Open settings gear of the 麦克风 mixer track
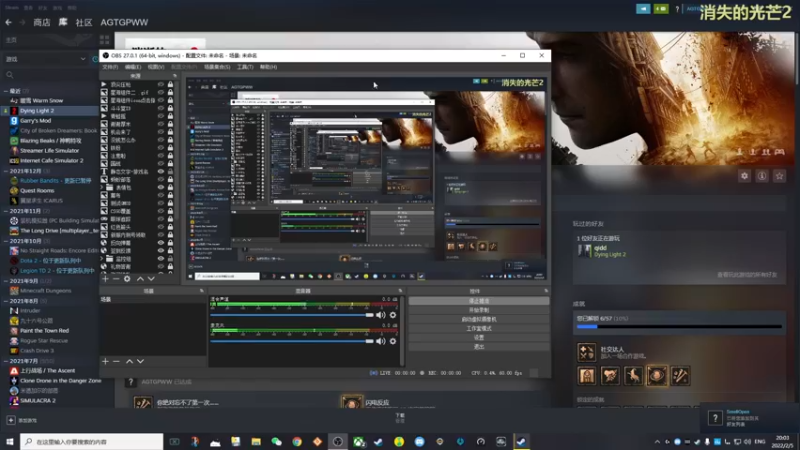This screenshot has width=800, height=450. (393, 341)
